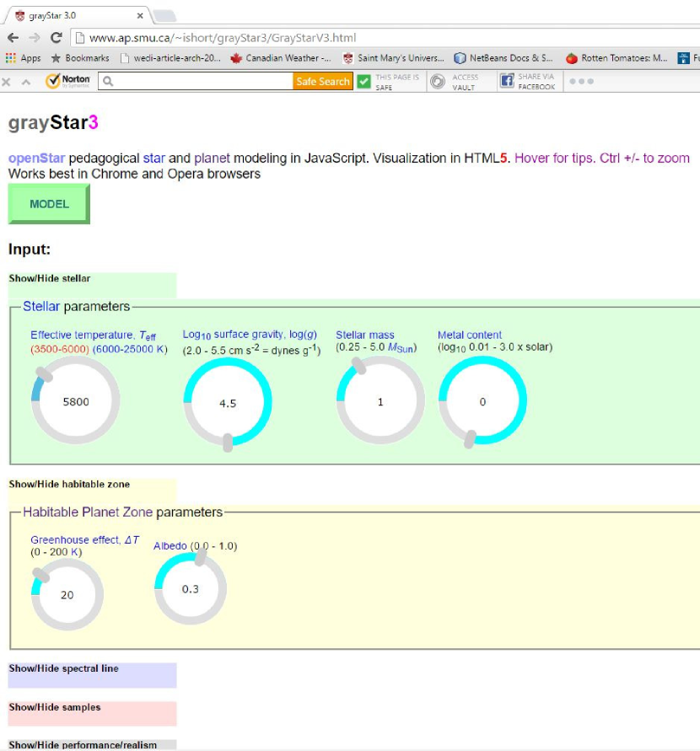The width and height of the screenshot is (700, 751).
Task: Open the Apps grid in bookmarks bar
Action: tap(23, 58)
